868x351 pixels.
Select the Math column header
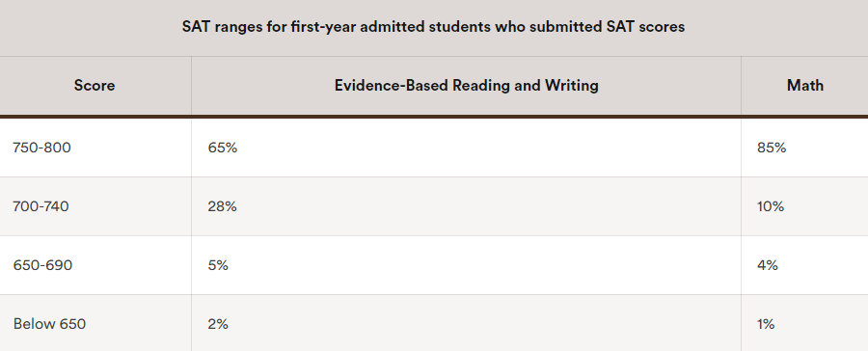805,85
